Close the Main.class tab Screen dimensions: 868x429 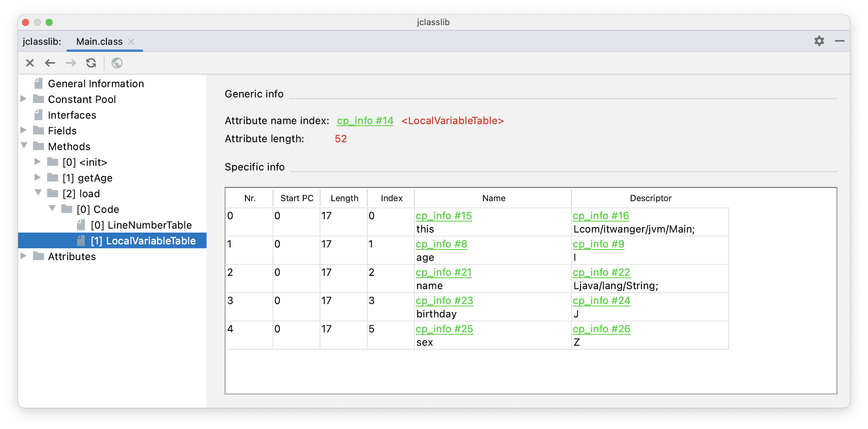(132, 42)
